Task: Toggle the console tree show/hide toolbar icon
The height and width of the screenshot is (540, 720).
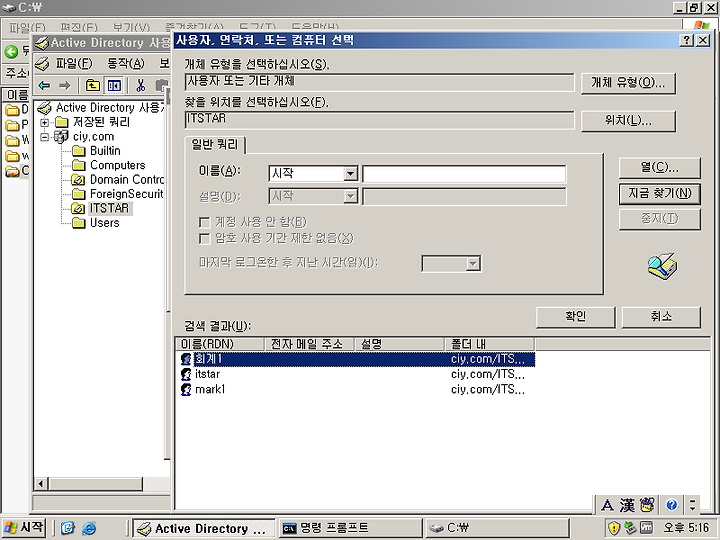Action: coord(113,85)
